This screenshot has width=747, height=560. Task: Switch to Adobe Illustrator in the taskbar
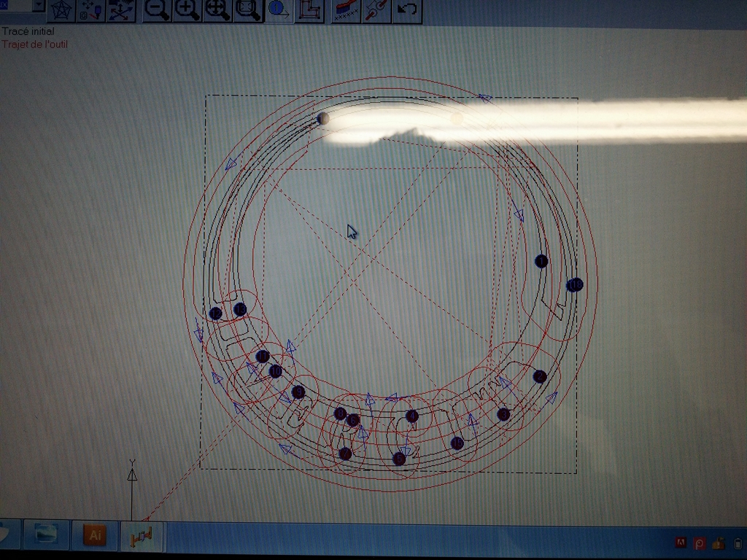coord(94,535)
